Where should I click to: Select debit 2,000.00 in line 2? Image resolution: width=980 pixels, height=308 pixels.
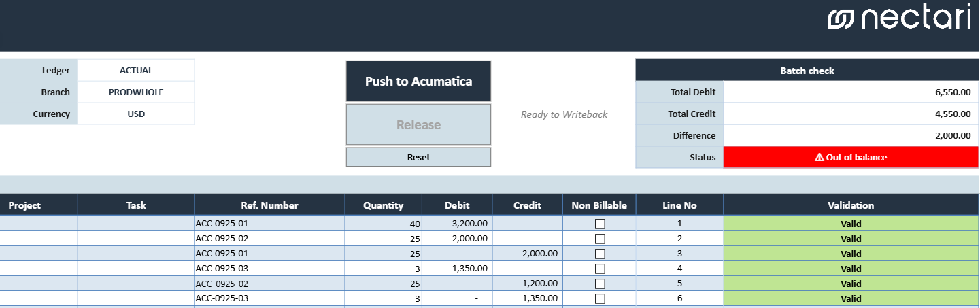click(x=457, y=239)
